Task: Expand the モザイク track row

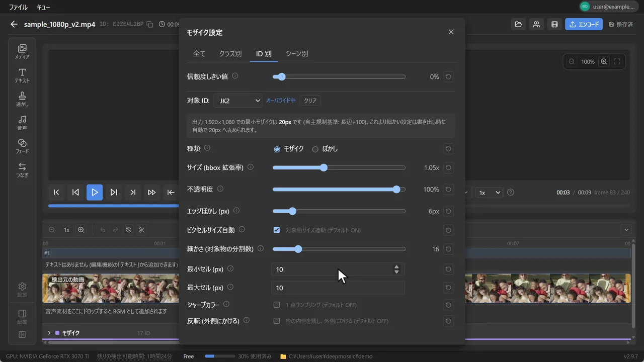Action: (x=49, y=333)
